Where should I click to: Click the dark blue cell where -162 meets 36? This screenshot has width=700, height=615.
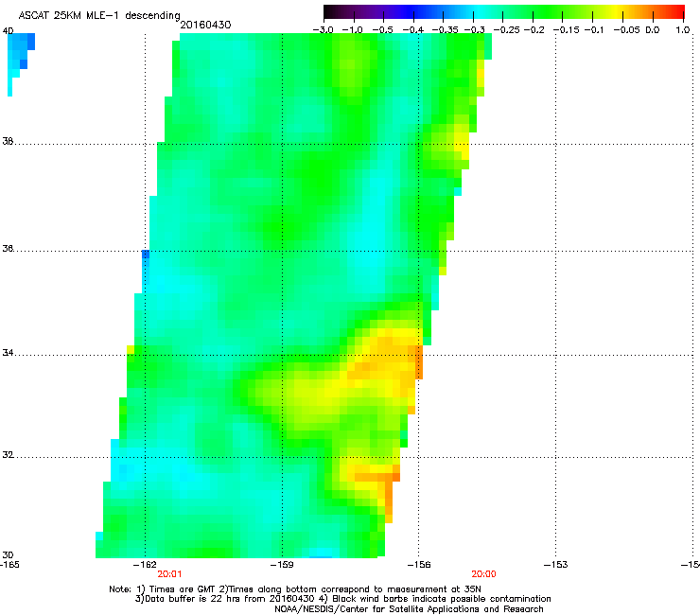(146, 255)
